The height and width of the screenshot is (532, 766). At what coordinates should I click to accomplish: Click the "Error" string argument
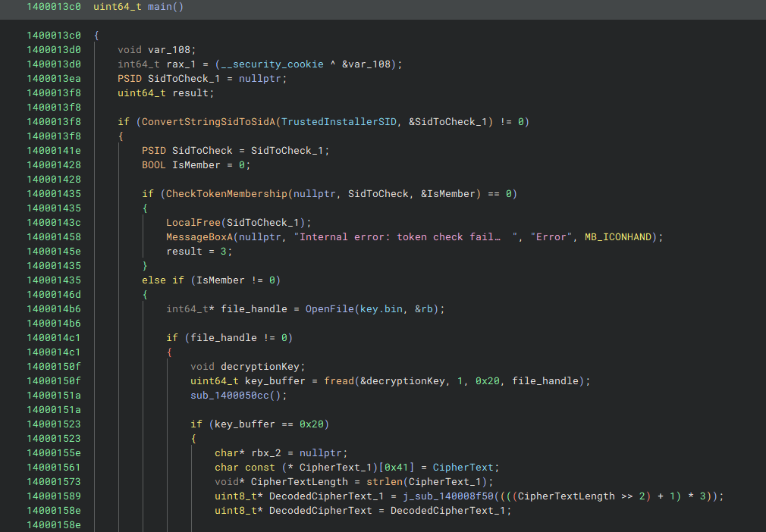tap(551, 237)
